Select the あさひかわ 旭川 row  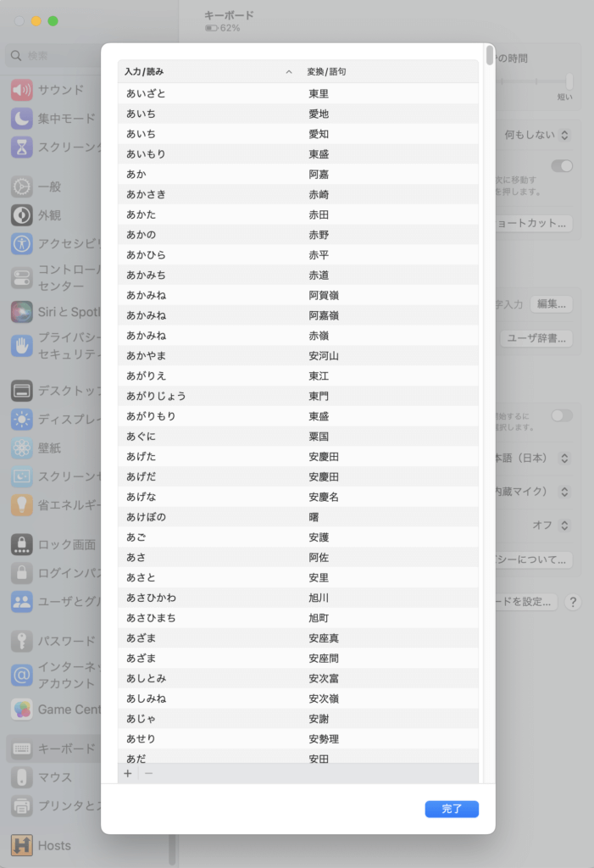pyautogui.click(x=297, y=598)
